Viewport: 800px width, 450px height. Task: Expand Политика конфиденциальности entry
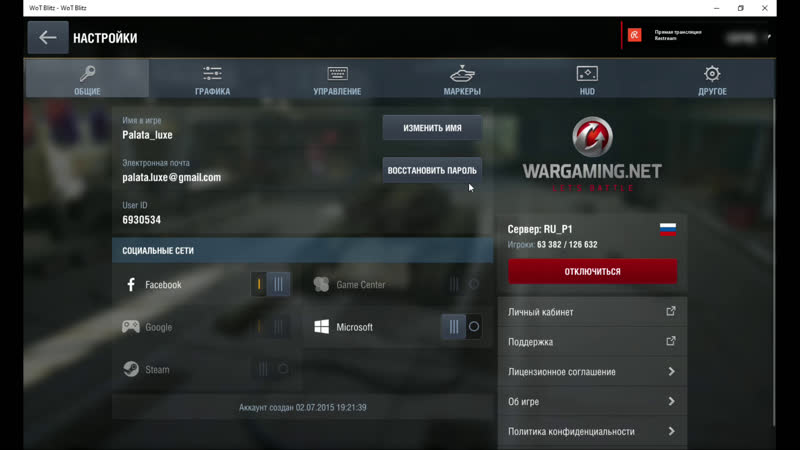point(592,432)
